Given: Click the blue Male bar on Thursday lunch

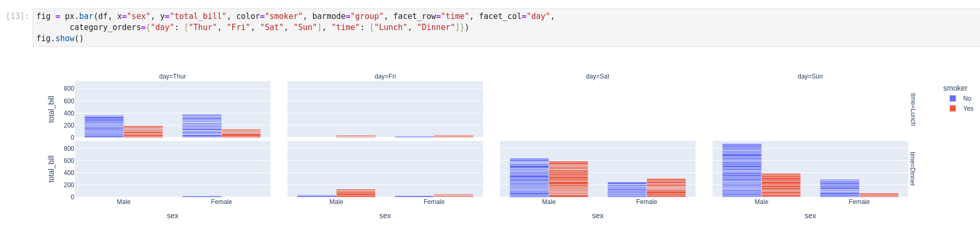Looking at the screenshot, I should (x=104, y=127).
